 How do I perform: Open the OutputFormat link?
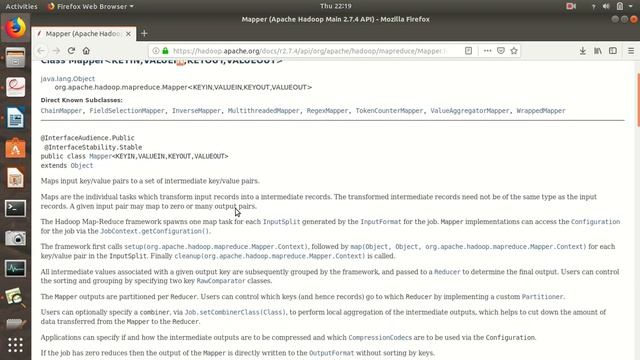pos(331,353)
